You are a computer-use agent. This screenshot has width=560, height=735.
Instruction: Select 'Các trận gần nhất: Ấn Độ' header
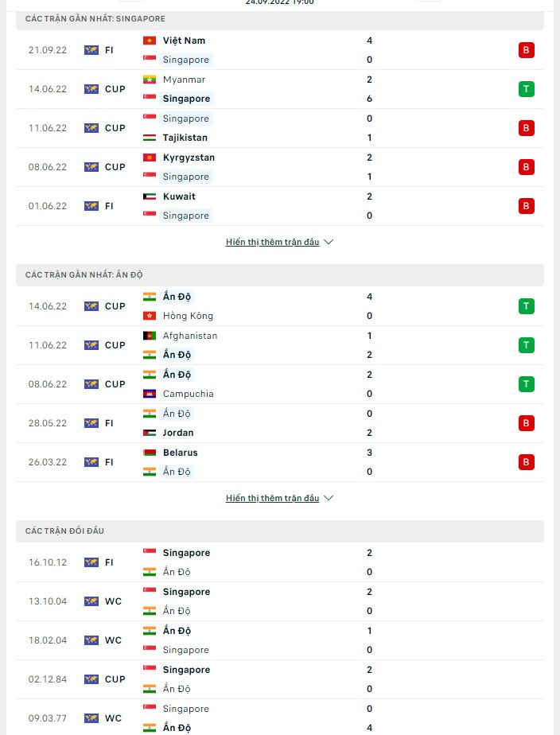coord(280,274)
